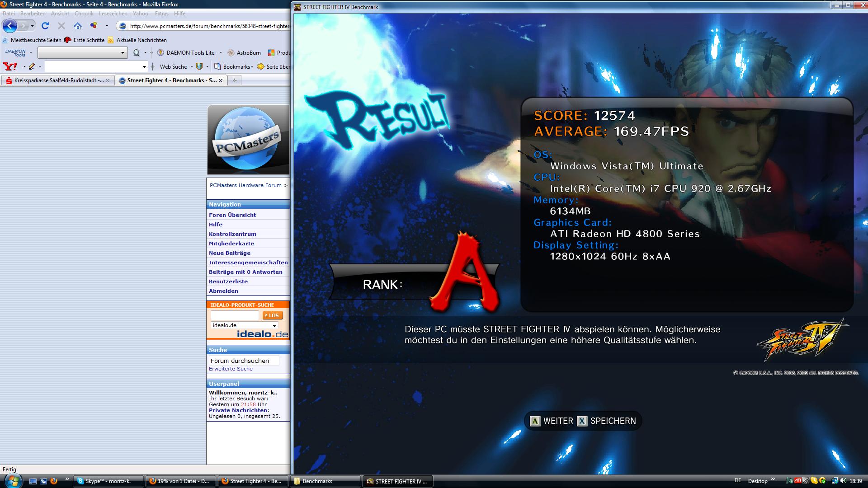Open Meistbesuchte Seiten bookmark folder

coord(32,40)
